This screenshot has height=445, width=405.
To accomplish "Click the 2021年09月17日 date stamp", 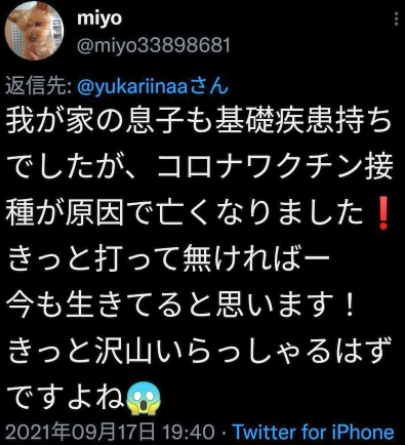I will tap(80, 432).
